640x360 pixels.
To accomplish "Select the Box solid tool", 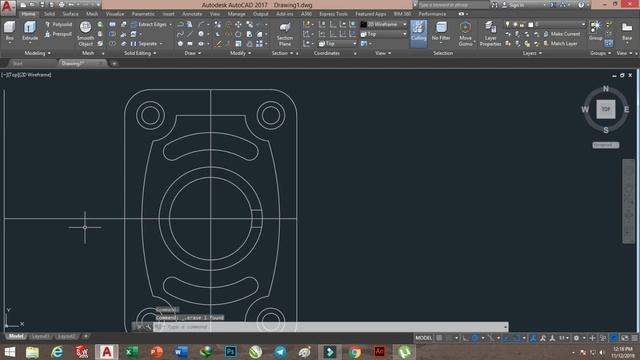I will (x=9, y=31).
